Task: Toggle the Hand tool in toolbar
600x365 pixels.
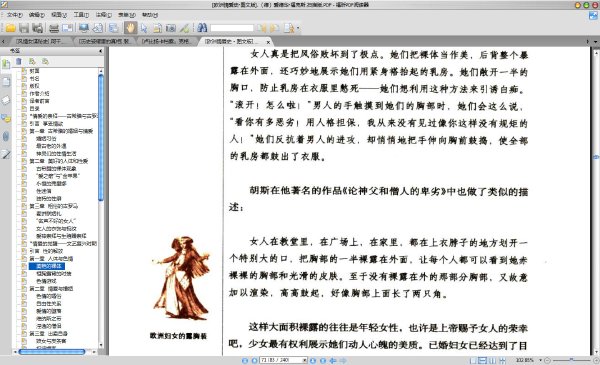Action: [130, 28]
